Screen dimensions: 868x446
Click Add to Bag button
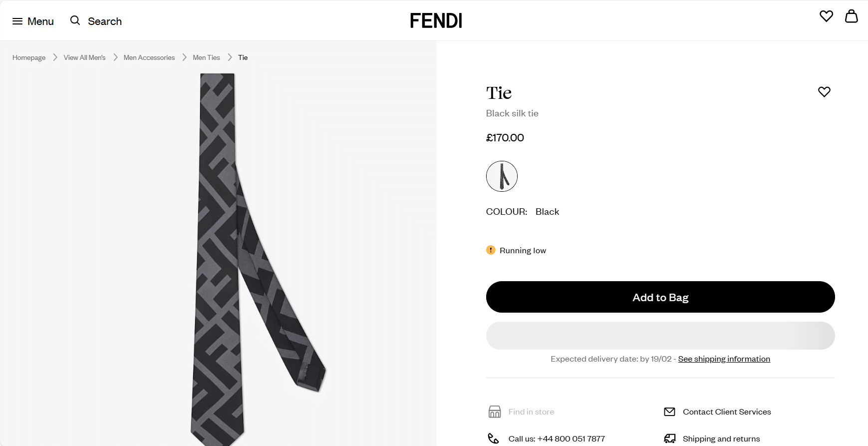coord(660,297)
